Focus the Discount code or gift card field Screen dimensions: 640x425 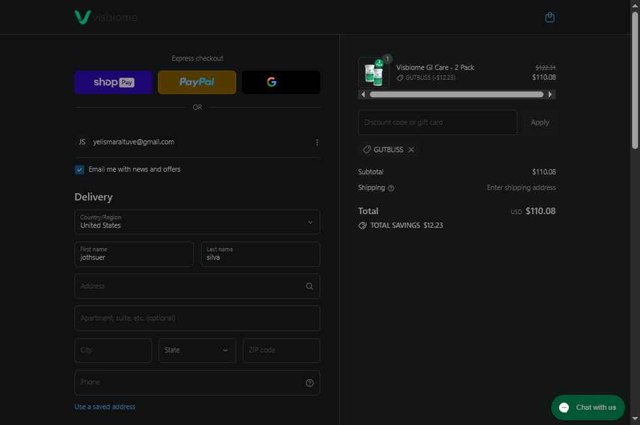[x=438, y=122]
